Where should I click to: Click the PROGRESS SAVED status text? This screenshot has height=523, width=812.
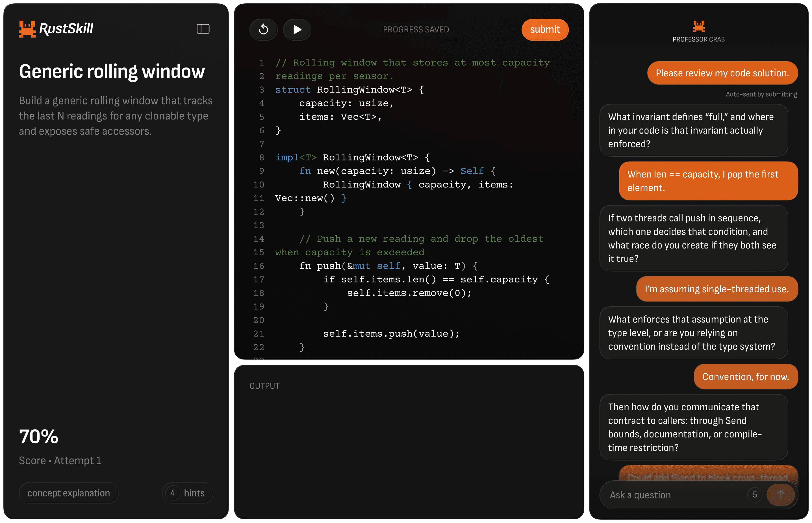(416, 30)
